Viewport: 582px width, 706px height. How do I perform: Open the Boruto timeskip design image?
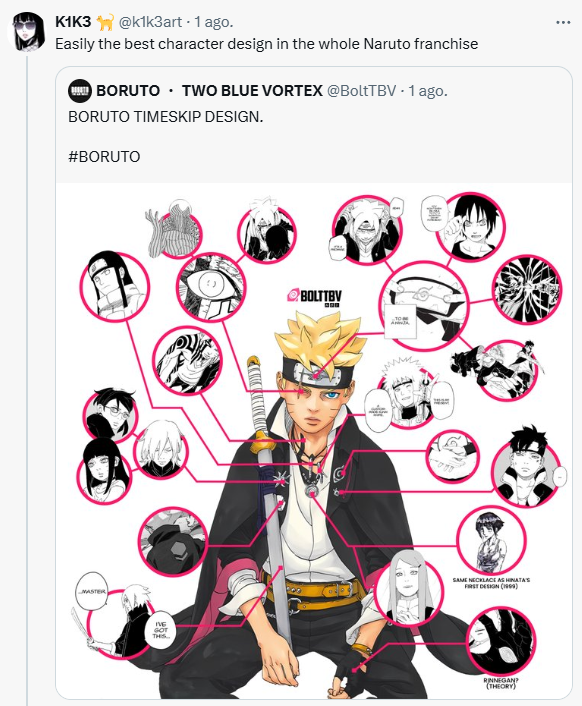tap(314, 440)
